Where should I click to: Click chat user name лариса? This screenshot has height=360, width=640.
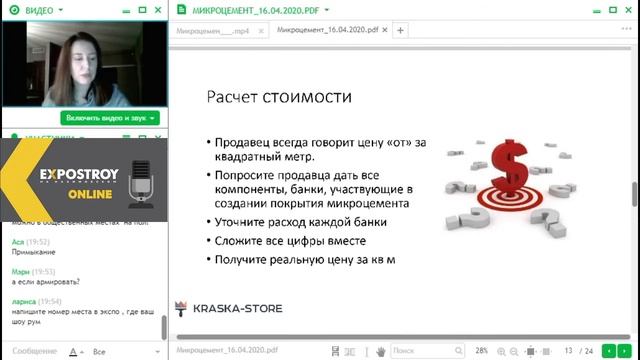(x=24, y=302)
